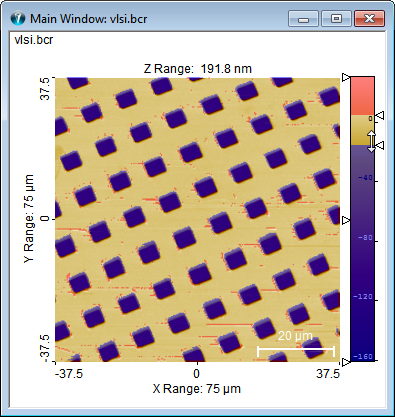Viewport: 395px width, 417px height.
Task: Click the purple region near -80 on colorbar
Action: pyautogui.click(x=362, y=238)
